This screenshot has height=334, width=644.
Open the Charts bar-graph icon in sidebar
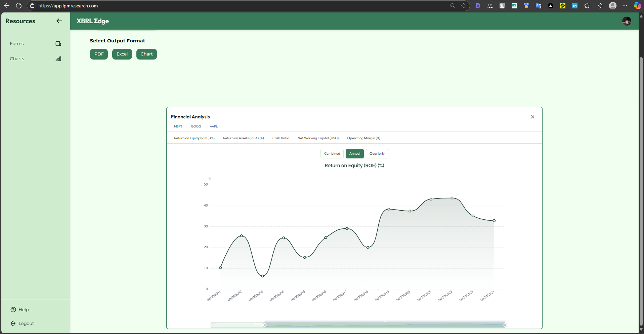(58, 59)
